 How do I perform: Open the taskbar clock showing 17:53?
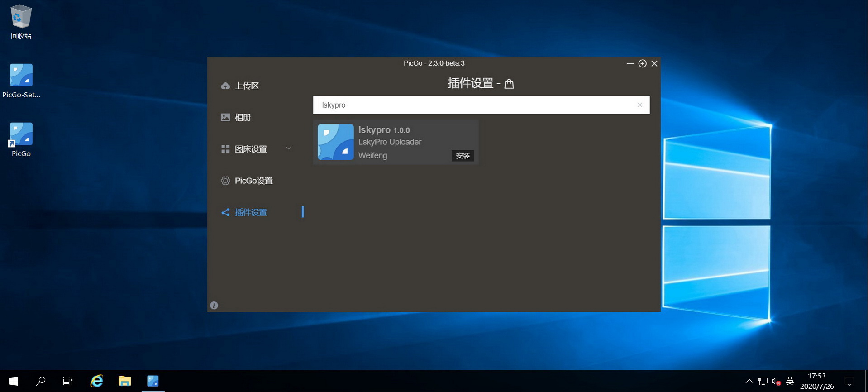(817, 381)
